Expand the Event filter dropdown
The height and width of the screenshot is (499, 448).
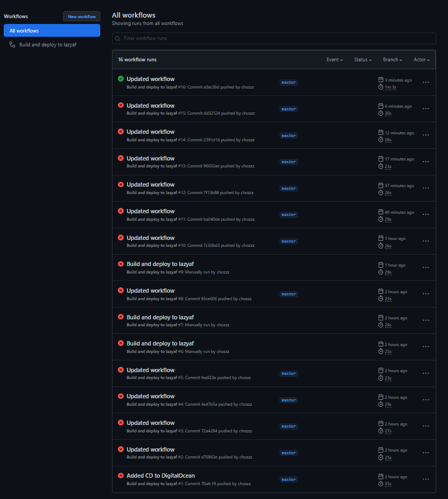click(x=334, y=60)
